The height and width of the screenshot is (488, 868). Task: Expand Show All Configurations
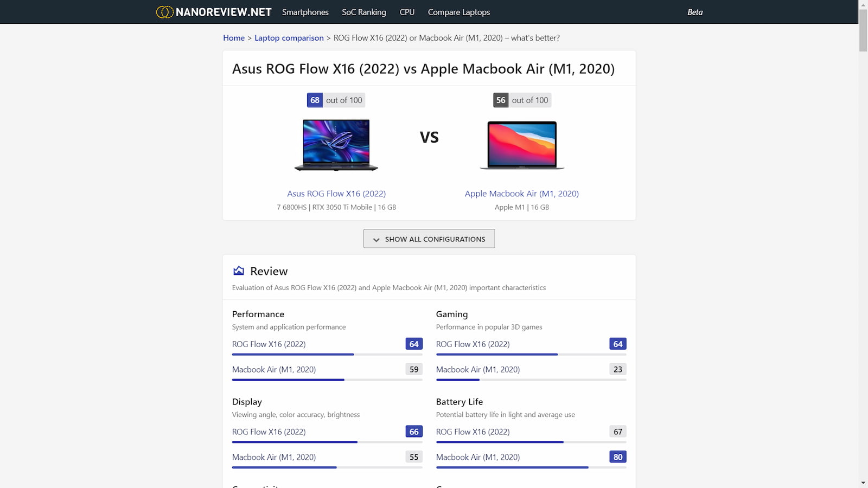429,239
